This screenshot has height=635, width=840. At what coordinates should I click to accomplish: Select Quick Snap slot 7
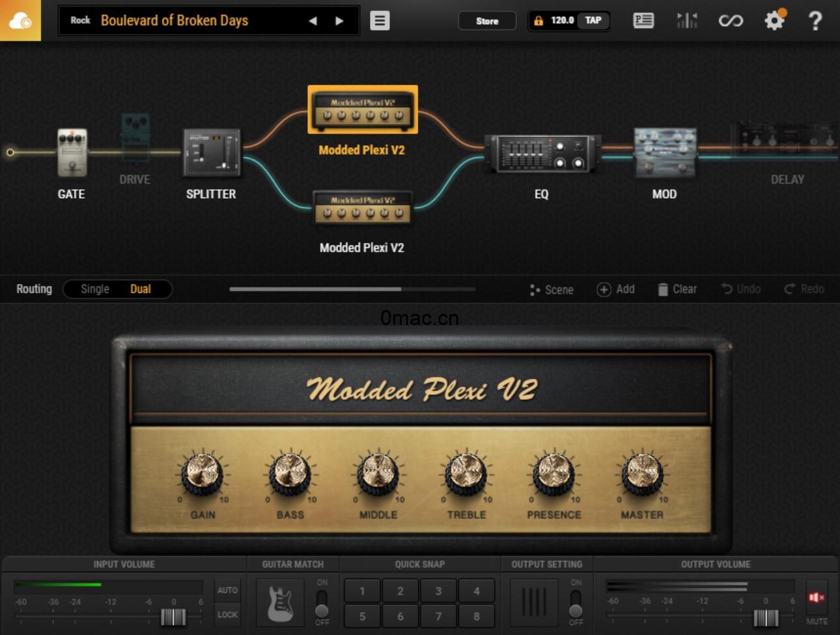pyautogui.click(x=438, y=616)
